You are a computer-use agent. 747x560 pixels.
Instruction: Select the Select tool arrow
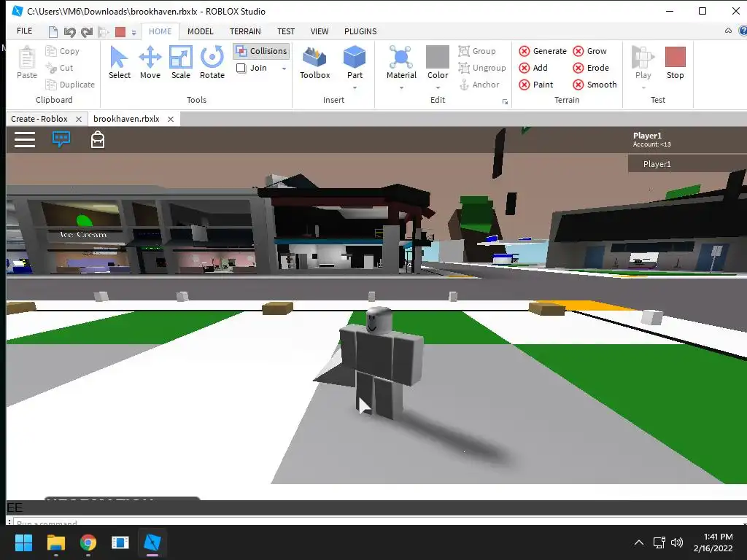pyautogui.click(x=119, y=63)
